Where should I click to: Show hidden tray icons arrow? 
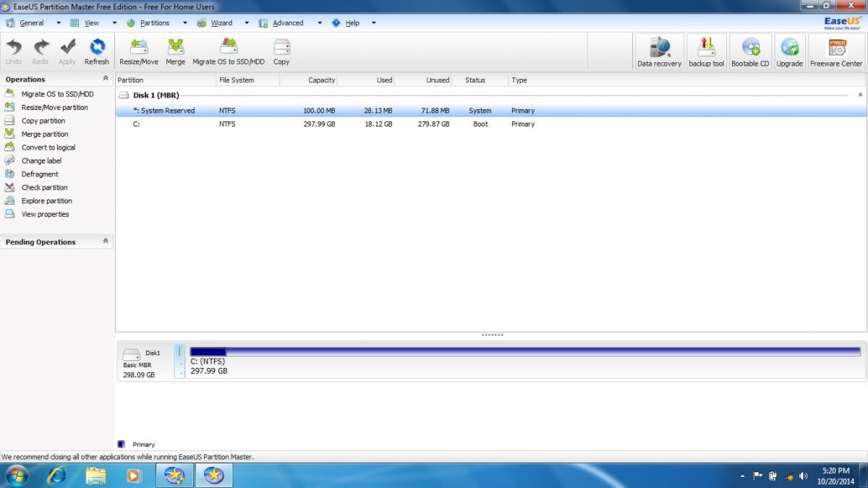click(742, 476)
